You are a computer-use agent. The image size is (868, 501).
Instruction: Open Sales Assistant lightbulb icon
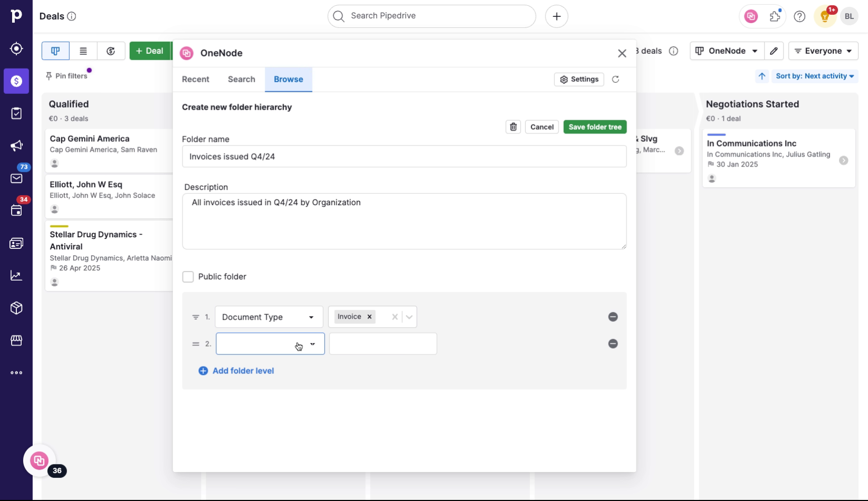pyautogui.click(x=825, y=16)
